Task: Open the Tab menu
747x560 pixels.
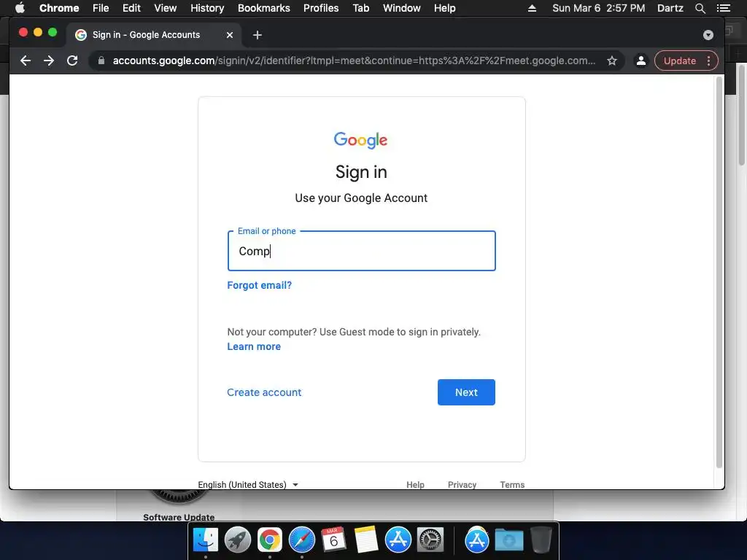Action: [x=360, y=8]
